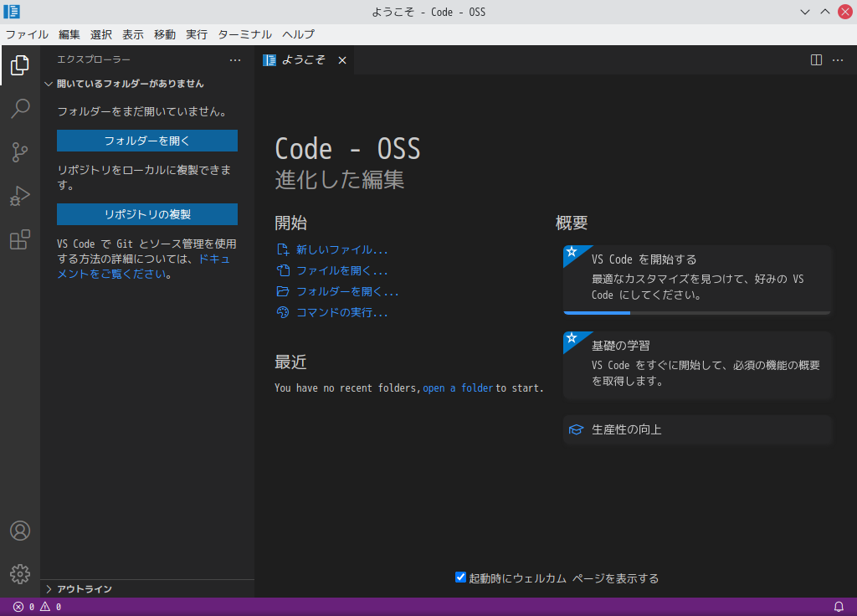
Task: Open the 生産性の向上 walkthrough card
Action: 697,429
